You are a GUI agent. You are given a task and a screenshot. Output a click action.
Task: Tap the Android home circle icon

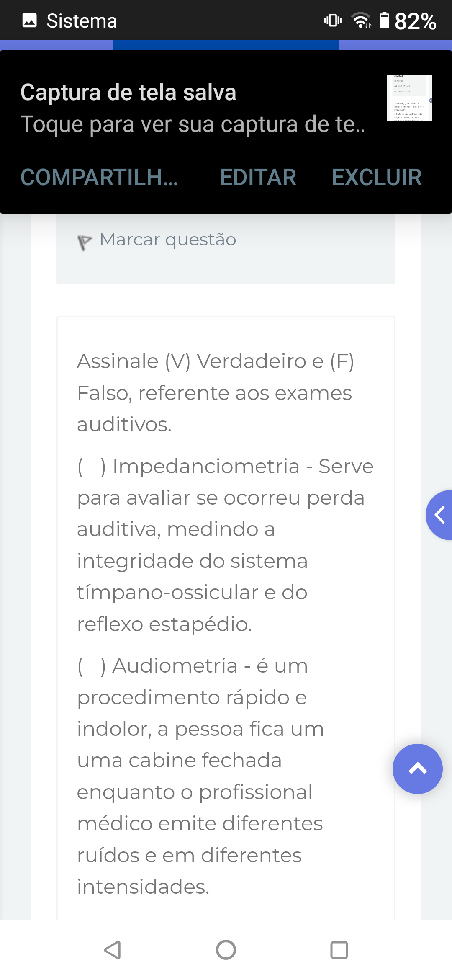226,950
